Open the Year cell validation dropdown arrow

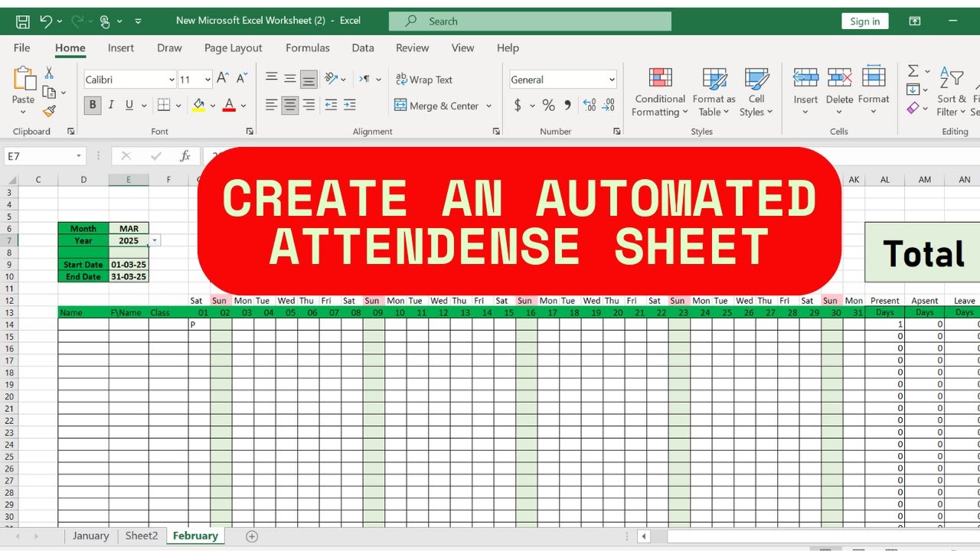(155, 240)
